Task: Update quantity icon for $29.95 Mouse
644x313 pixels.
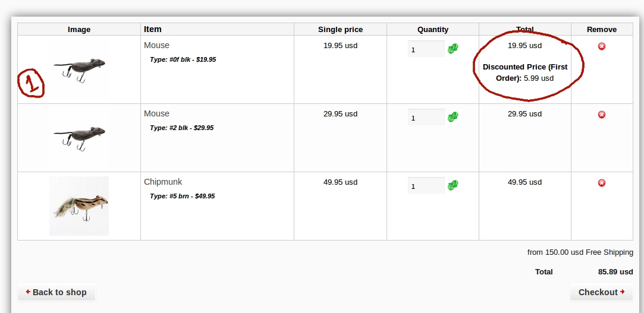Action: 453,117
